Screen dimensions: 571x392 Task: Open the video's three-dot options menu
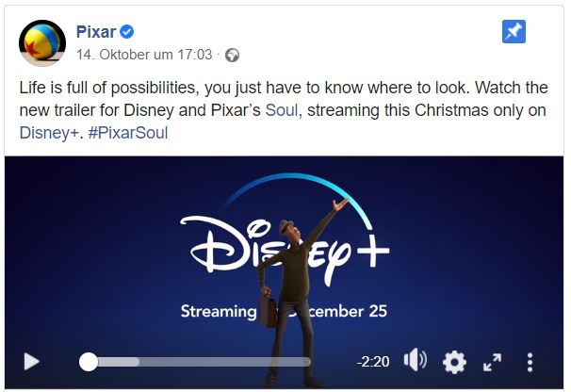(x=530, y=362)
